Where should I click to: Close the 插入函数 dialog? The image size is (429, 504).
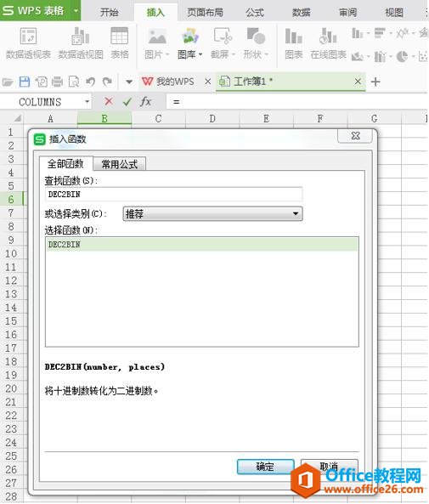coord(355,136)
